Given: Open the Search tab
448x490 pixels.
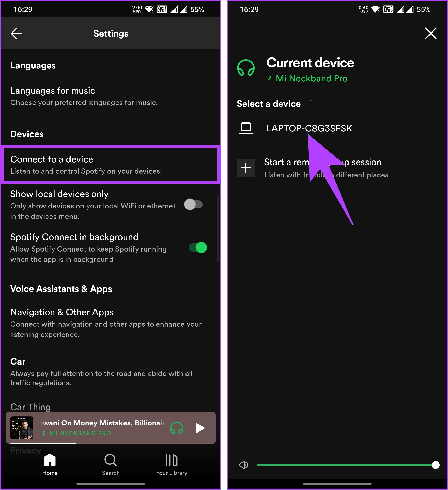Looking at the screenshot, I should [x=111, y=464].
